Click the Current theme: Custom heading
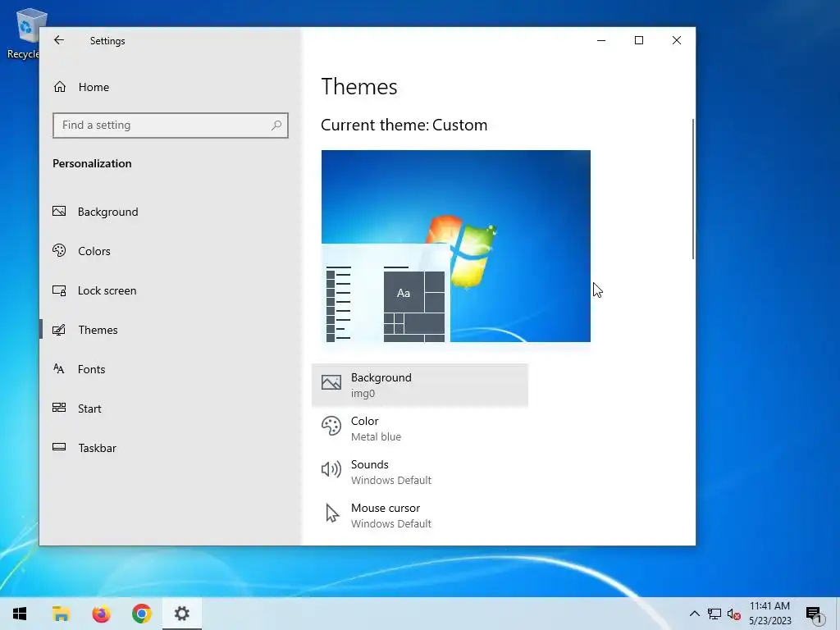This screenshot has width=840, height=630. click(404, 125)
